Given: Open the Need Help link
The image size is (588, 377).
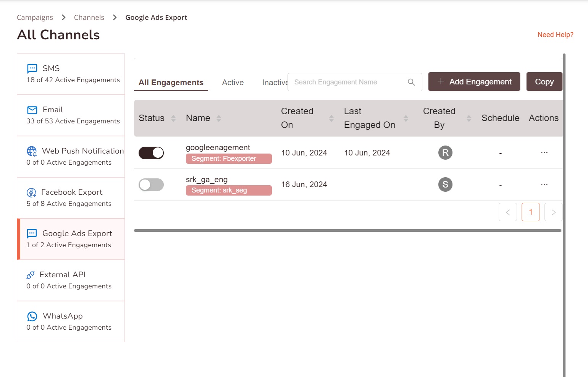Looking at the screenshot, I should coord(555,35).
